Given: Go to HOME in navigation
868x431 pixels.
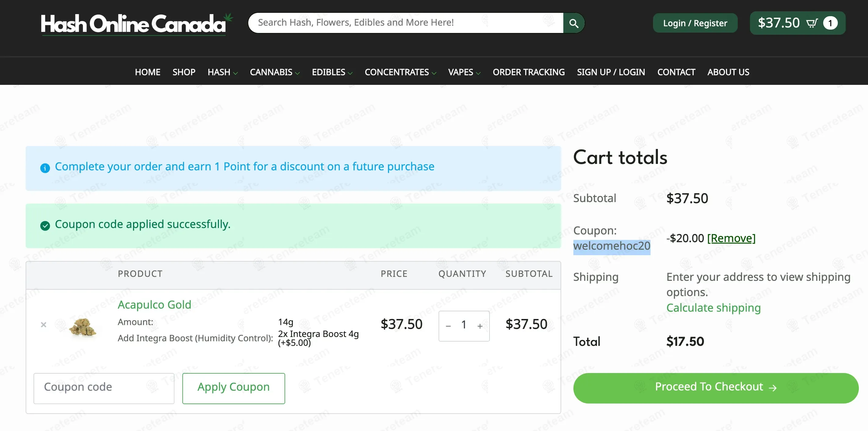Looking at the screenshot, I should 148,72.
